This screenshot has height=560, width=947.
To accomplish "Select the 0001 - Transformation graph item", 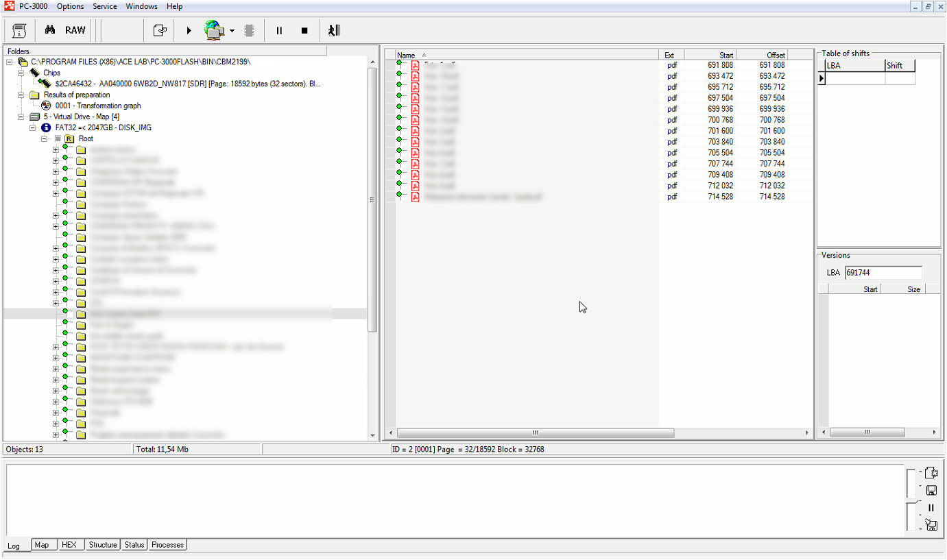I will click(97, 106).
